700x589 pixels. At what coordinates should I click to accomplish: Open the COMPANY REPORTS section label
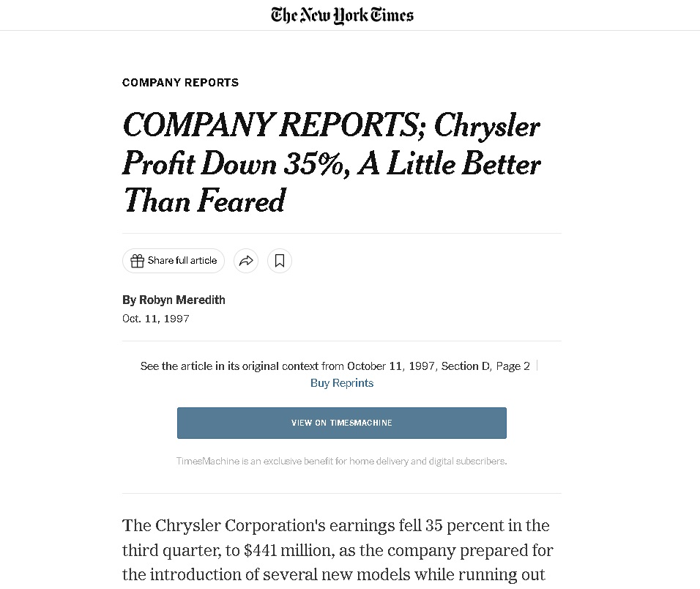[180, 83]
